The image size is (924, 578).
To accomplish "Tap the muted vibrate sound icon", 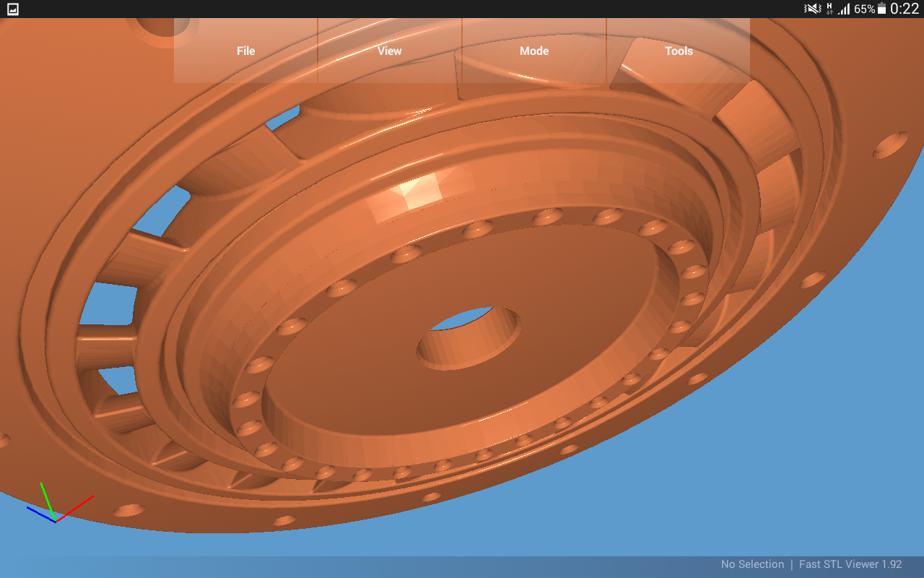I will click(813, 9).
